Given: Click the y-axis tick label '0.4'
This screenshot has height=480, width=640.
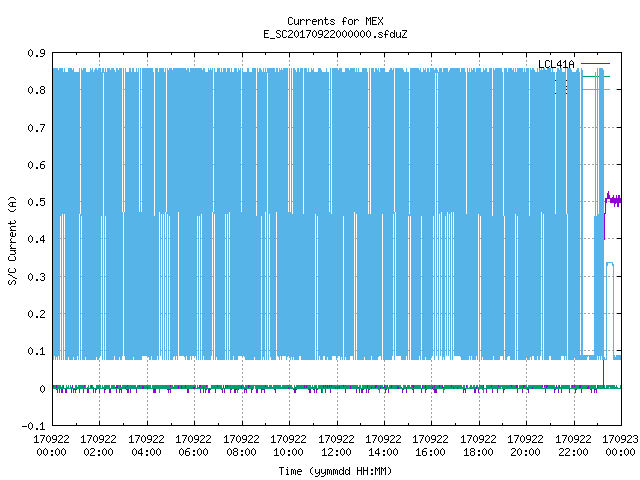Looking at the screenshot, I should coord(36,239).
